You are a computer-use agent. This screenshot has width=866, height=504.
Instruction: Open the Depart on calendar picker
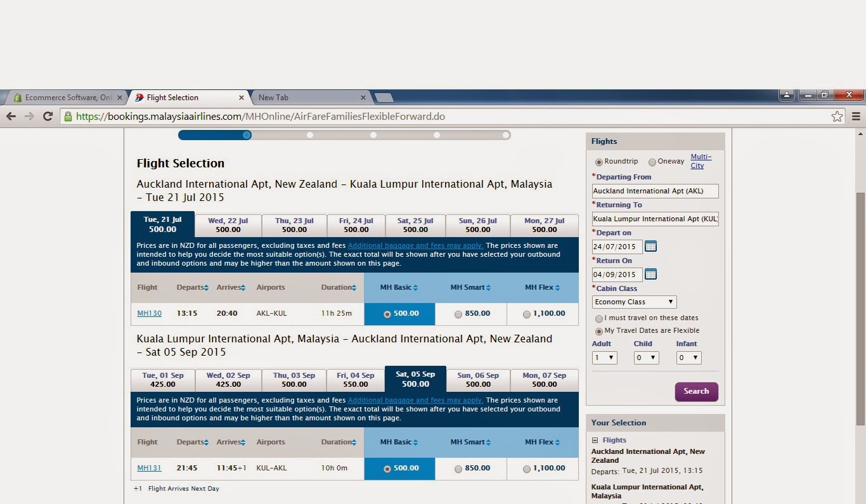pos(650,246)
